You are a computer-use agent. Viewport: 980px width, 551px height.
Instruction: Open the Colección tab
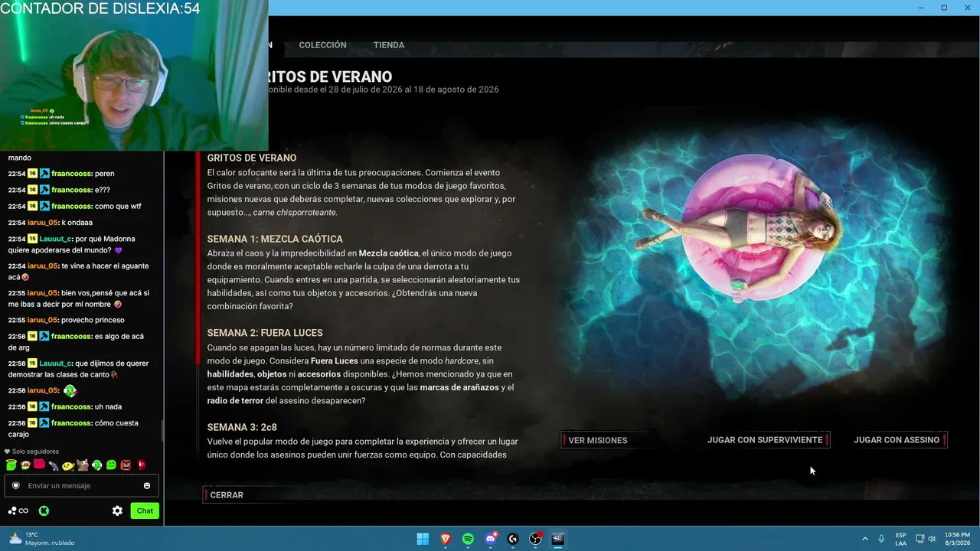322,45
